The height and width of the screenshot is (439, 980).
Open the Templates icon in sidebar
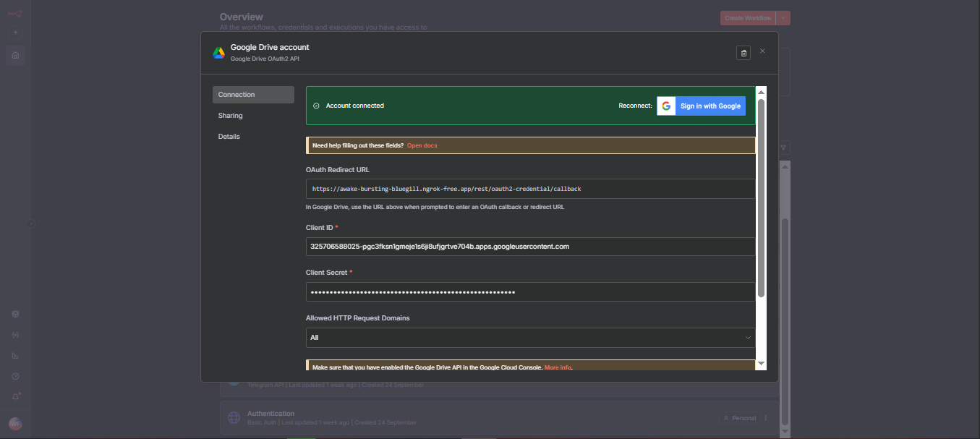pyautogui.click(x=15, y=313)
